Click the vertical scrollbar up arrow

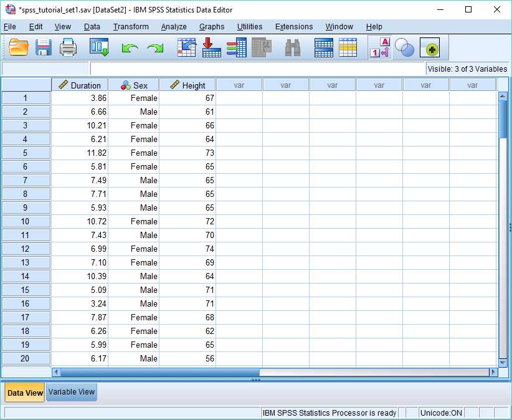click(503, 96)
